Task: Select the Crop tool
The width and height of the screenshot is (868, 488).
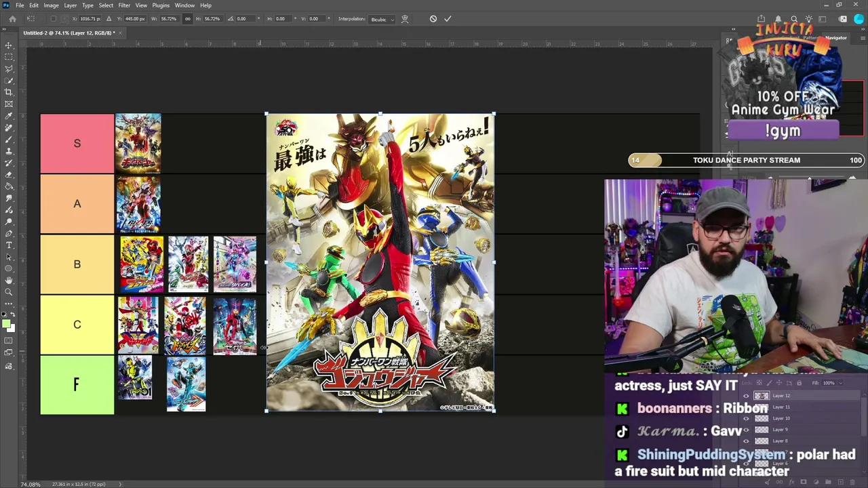Action: [9, 92]
